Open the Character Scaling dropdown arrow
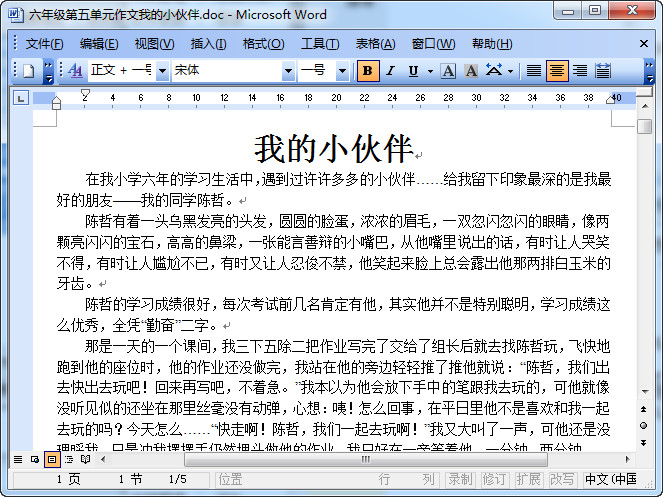 [x=510, y=71]
